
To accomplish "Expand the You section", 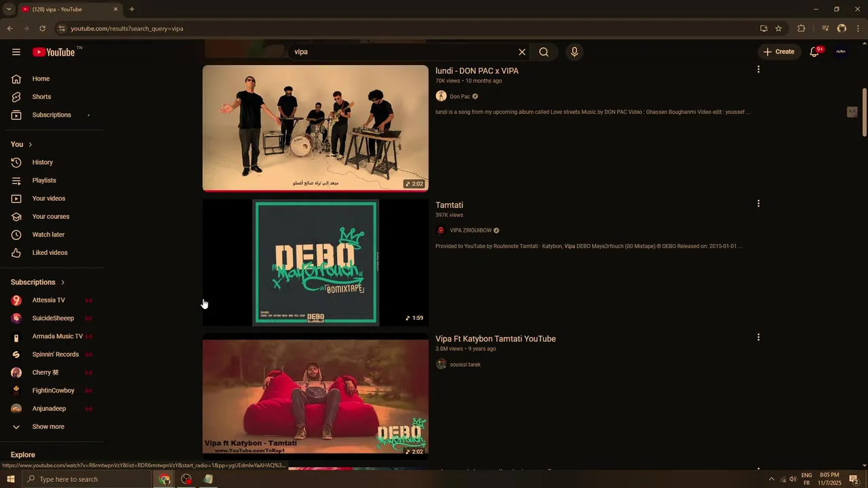I will click(22, 144).
